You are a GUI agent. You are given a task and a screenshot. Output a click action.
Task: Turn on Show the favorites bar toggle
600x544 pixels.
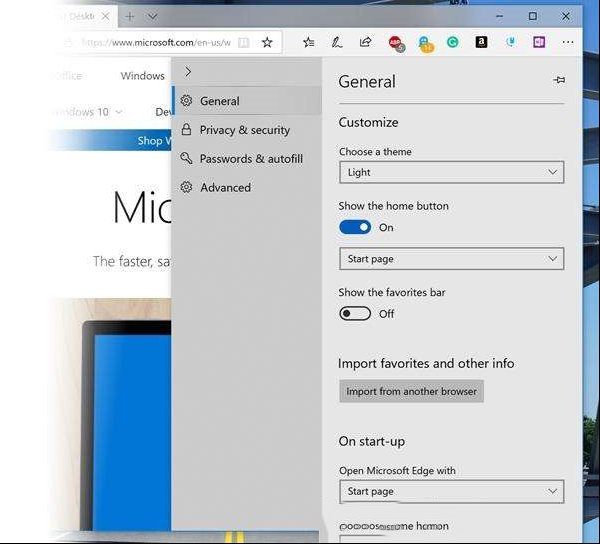pyautogui.click(x=355, y=314)
